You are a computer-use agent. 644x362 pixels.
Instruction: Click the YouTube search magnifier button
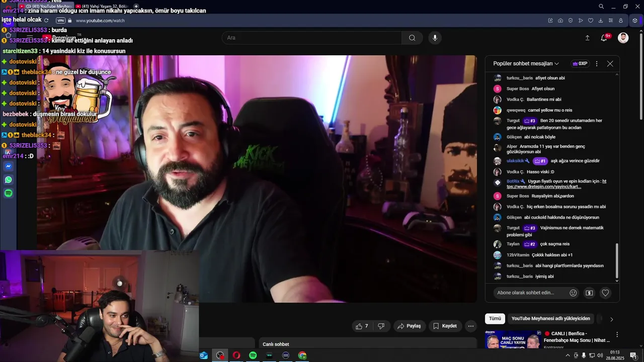click(412, 38)
